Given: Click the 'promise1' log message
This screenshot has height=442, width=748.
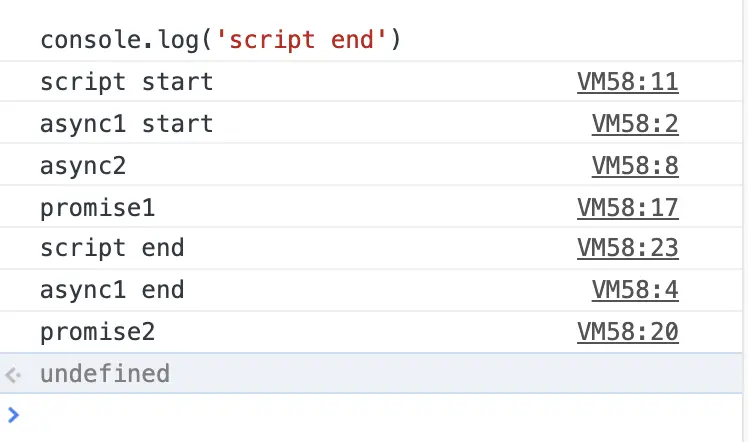Looking at the screenshot, I should click(x=97, y=207).
